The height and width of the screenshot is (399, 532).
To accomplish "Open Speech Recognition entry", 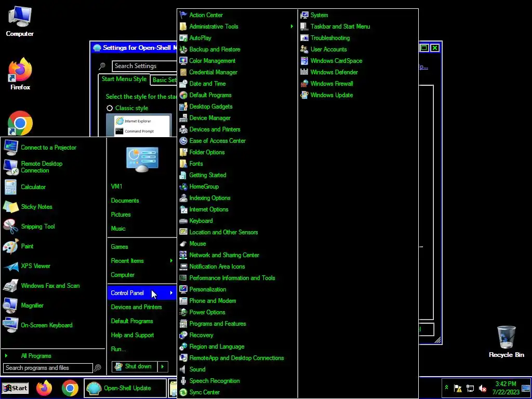I will pos(215,381).
